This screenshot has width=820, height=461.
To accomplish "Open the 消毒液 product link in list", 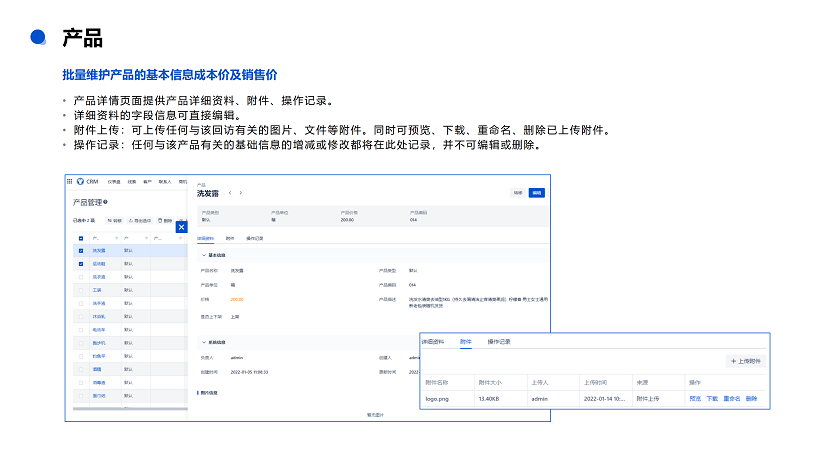I will pyautogui.click(x=99, y=383).
